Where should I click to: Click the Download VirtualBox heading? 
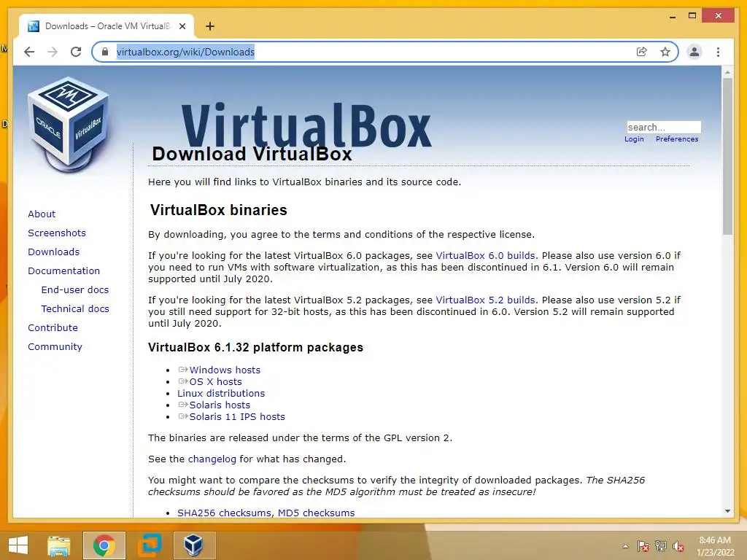tap(252, 155)
